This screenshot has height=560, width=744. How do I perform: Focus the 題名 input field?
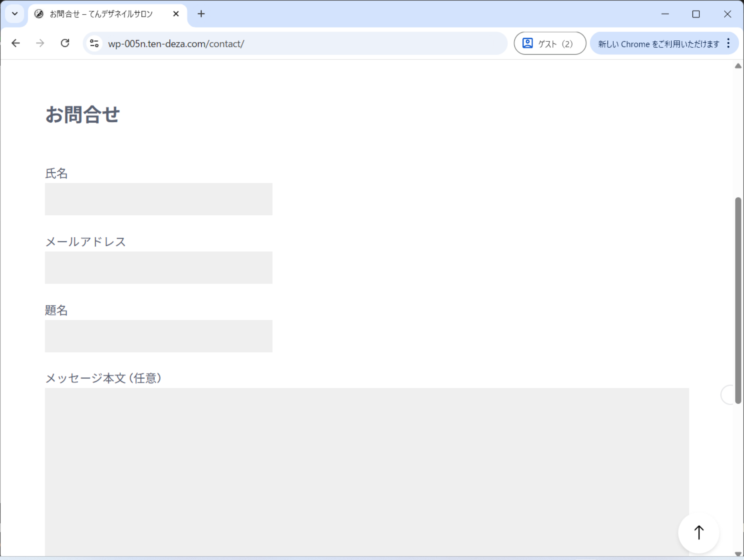coord(158,336)
